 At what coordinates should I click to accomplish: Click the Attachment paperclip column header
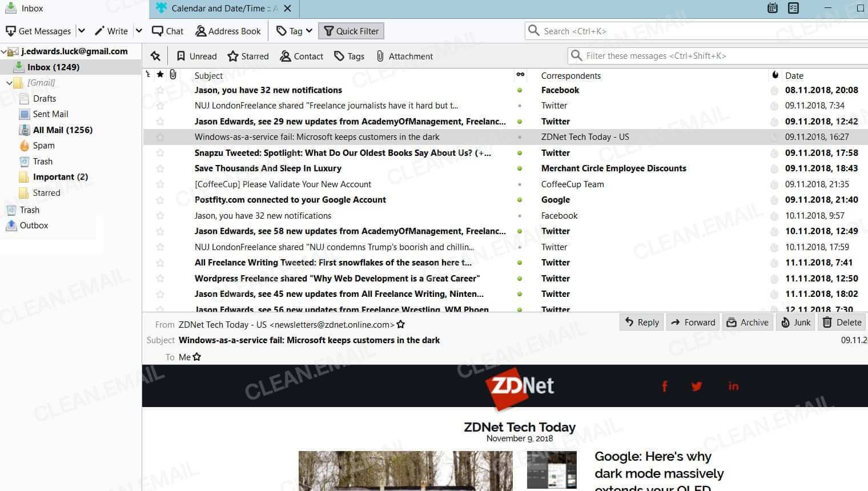(173, 74)
